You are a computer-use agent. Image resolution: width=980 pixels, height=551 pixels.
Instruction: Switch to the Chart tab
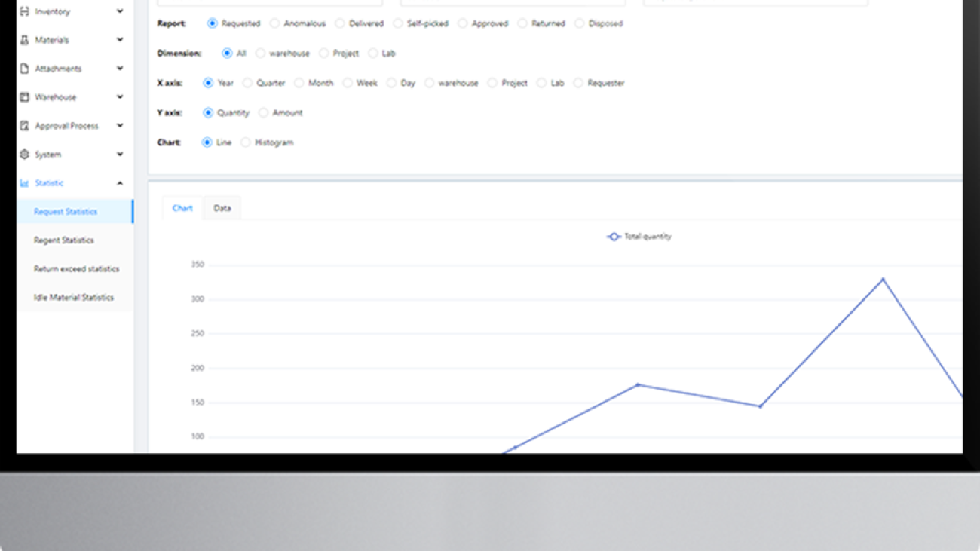point(182,208)
